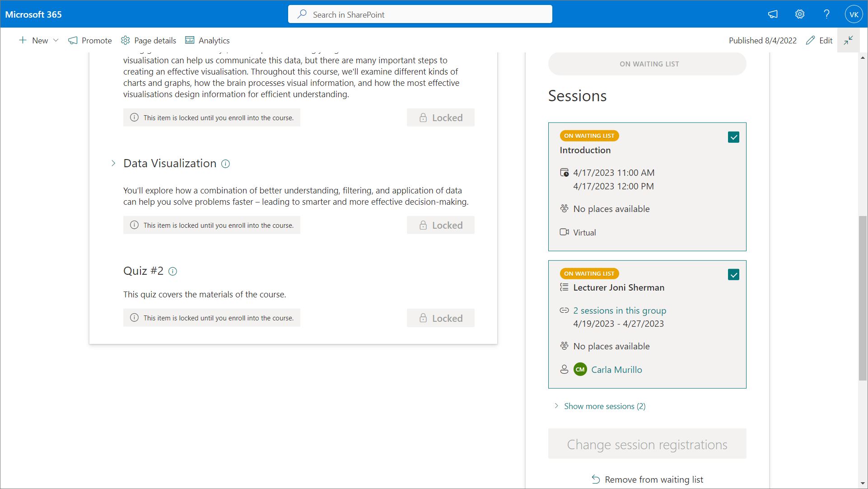Open the 2 sessions in this group link
The width and height of the screenshot is (868, 489).
coord(620,310)
